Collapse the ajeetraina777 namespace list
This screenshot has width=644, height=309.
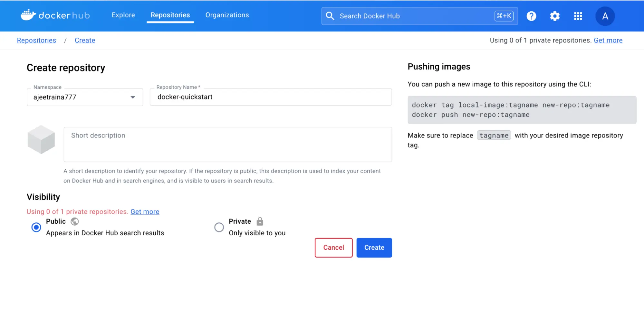pyautogui.click(x=132, y=97)
